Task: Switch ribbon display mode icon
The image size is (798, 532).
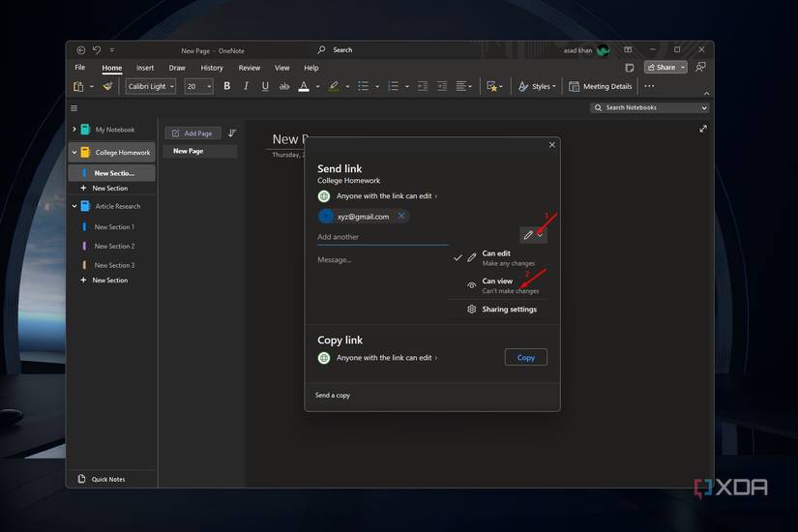Action: [628, 50]
